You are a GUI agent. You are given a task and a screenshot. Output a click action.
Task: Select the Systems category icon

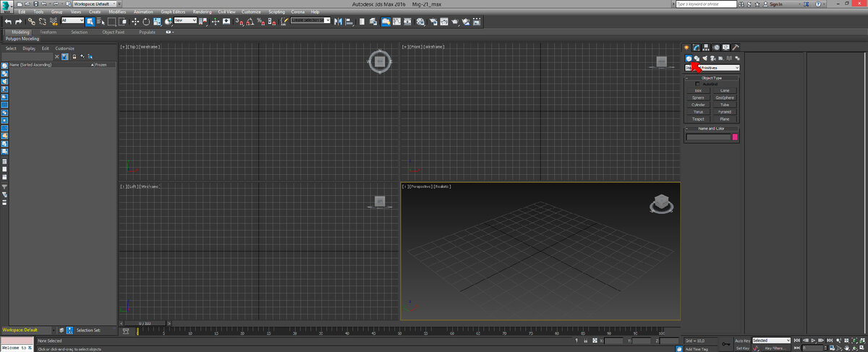click(x=737, y=59)
